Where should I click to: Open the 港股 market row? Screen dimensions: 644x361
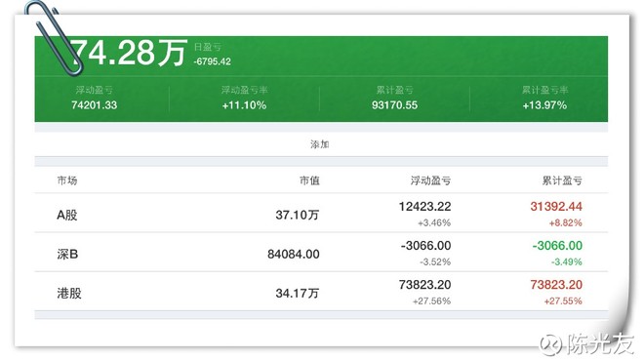[321, 291]
